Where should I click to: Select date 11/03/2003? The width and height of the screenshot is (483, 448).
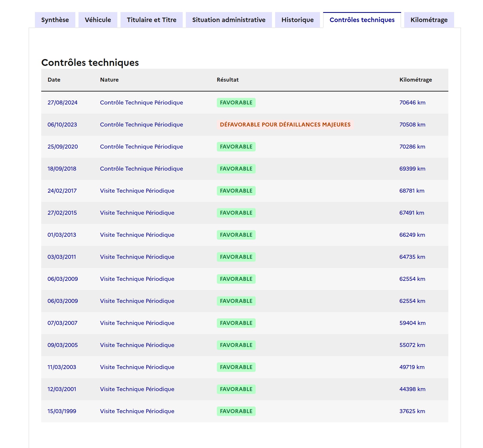click(62, 367)
